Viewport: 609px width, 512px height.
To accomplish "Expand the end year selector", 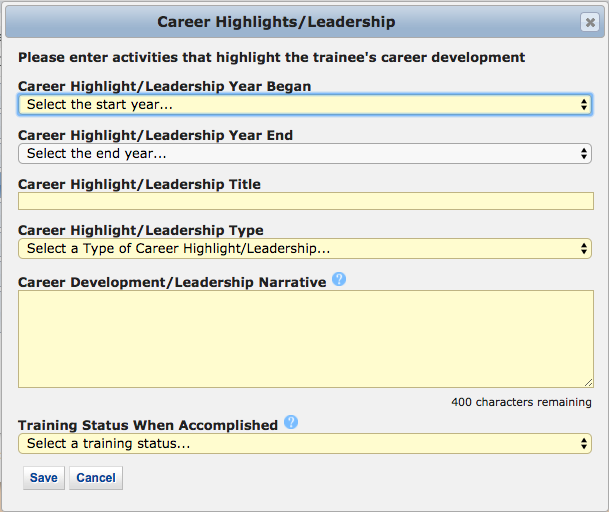I will pos(304,154).
